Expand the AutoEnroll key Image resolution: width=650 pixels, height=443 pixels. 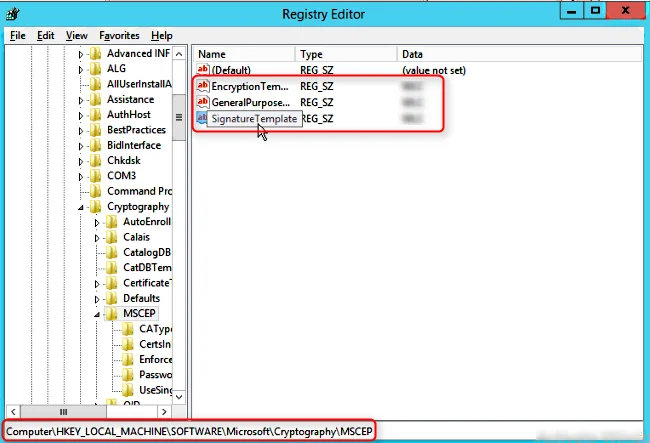(97, 223)
